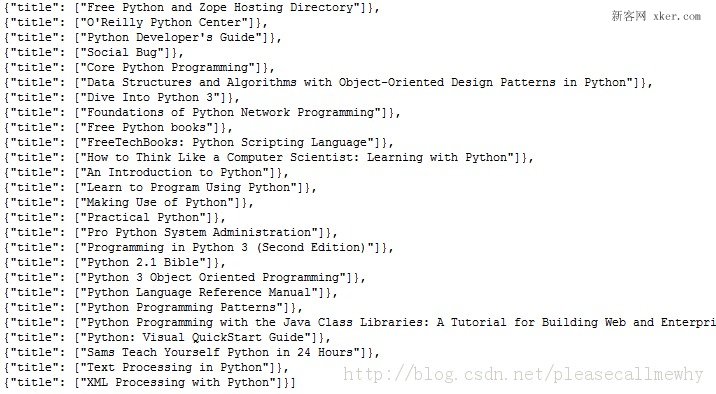Click the "Free Python books" line
The height and width of the screenshot is (394, 716).
coord(118,128)
